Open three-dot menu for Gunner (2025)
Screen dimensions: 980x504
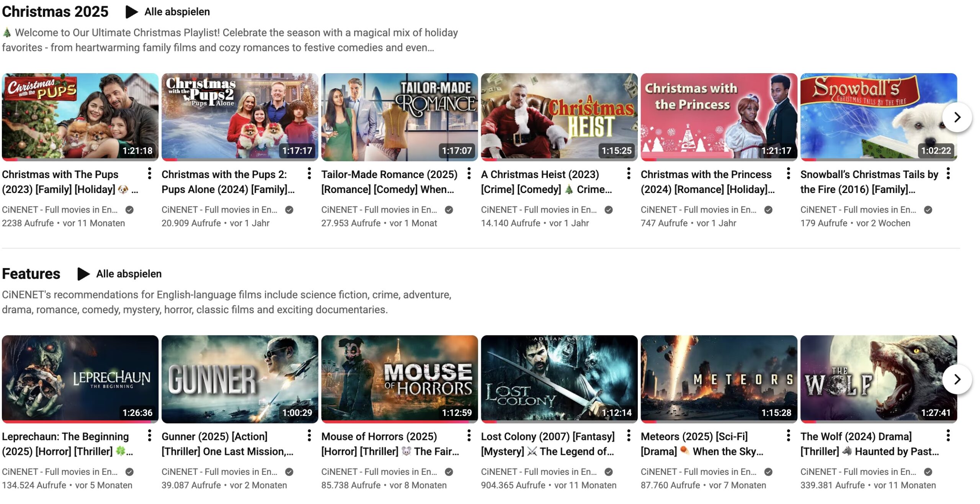[x=309, y=435]
